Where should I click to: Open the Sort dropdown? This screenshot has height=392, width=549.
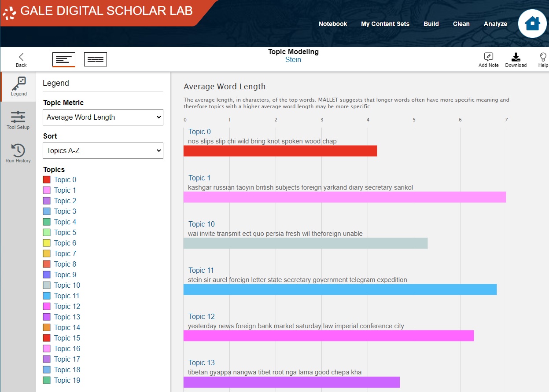(103, 150)
